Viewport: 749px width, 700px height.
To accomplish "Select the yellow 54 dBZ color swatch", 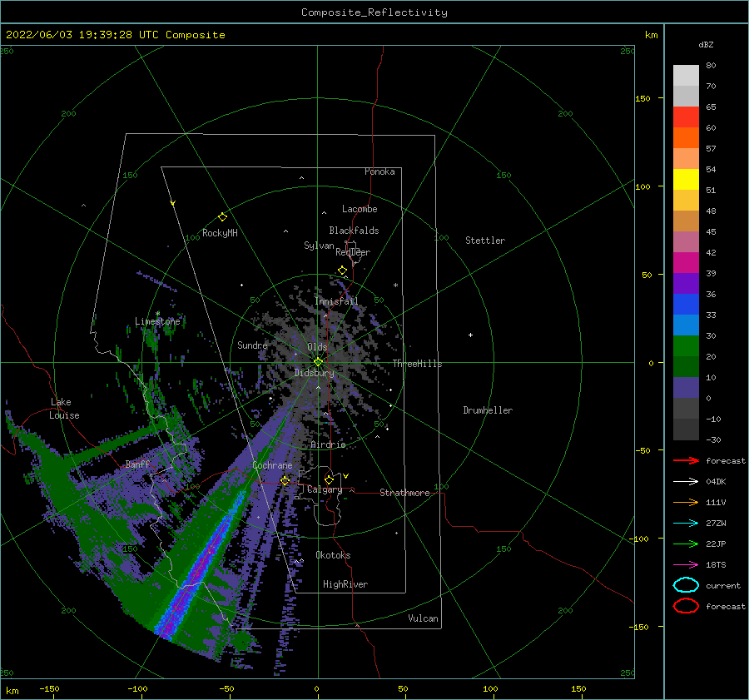I will pyautogui.click(x=686, y=179).
